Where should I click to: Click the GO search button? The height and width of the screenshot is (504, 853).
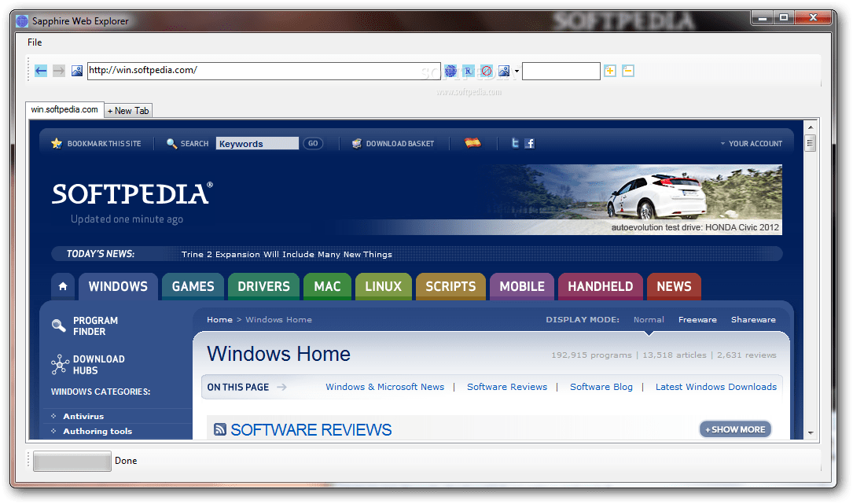pyautogui.click(x=313, y=143)
